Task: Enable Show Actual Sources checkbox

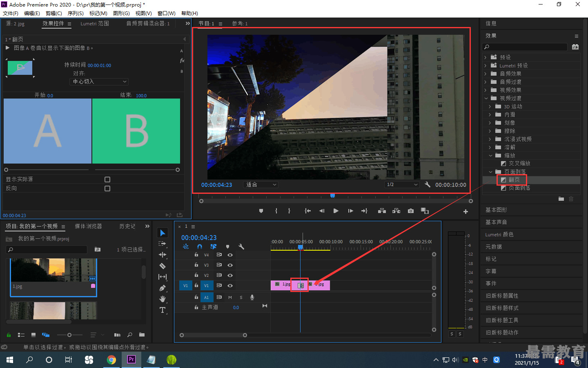Action: pyautogui.click(x=107, y=180)
